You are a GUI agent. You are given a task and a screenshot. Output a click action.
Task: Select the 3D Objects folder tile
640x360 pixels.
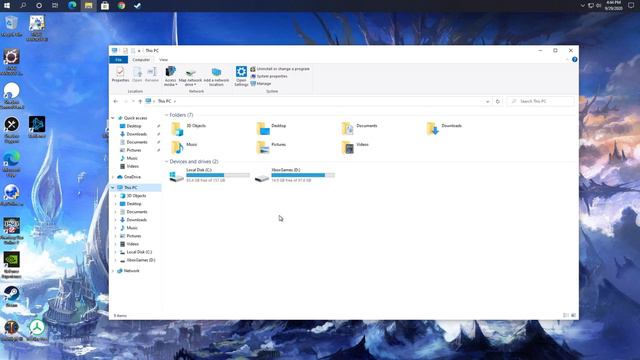pyautogui.click(x=189, y=128)
